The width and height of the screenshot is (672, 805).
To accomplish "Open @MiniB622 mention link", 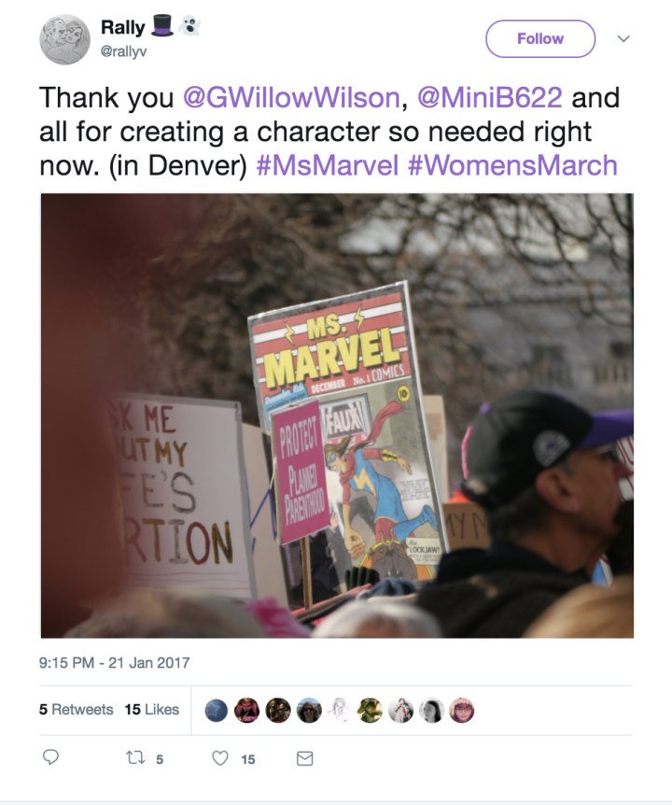I will [490, 97].
